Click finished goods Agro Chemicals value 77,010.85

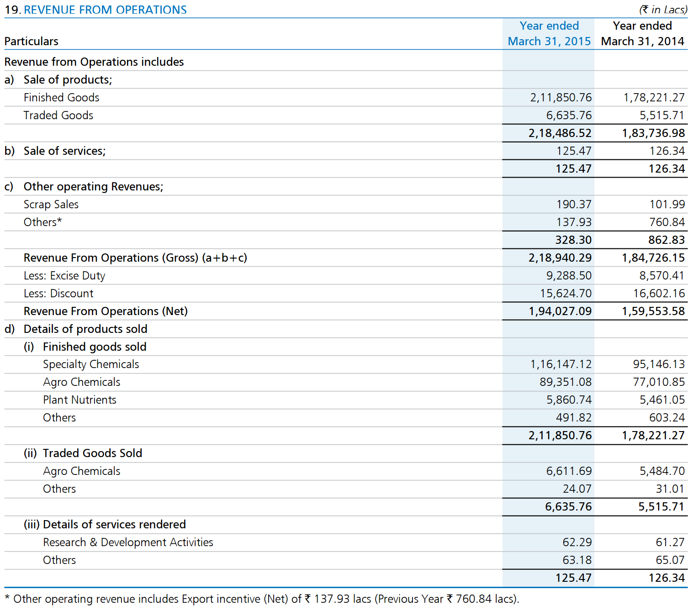pyautogui.click(x=659, y=382)
